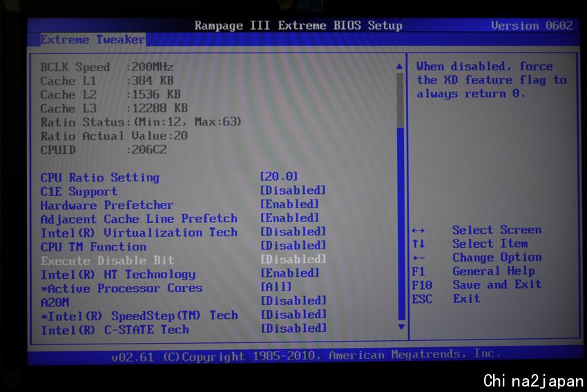This screenshot has width=587, height=392.
Task: Select Adjacent Cache Line Prefetch setting
Action: point(139,219)
